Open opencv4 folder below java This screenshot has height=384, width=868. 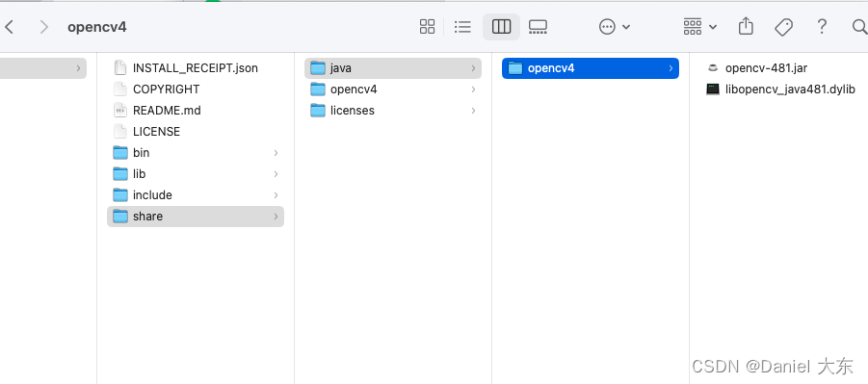tap(393, 90)
